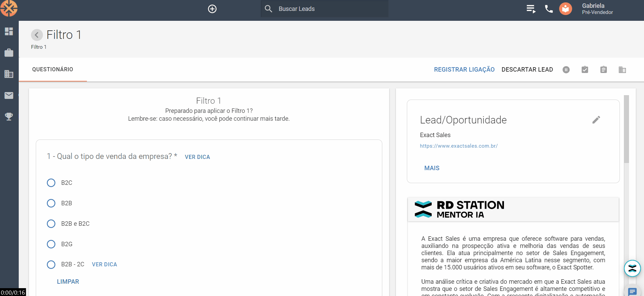Go back with the arrow beside Filtro 1
The height and width of the screenshot is (296, 644).
point(37,35)
